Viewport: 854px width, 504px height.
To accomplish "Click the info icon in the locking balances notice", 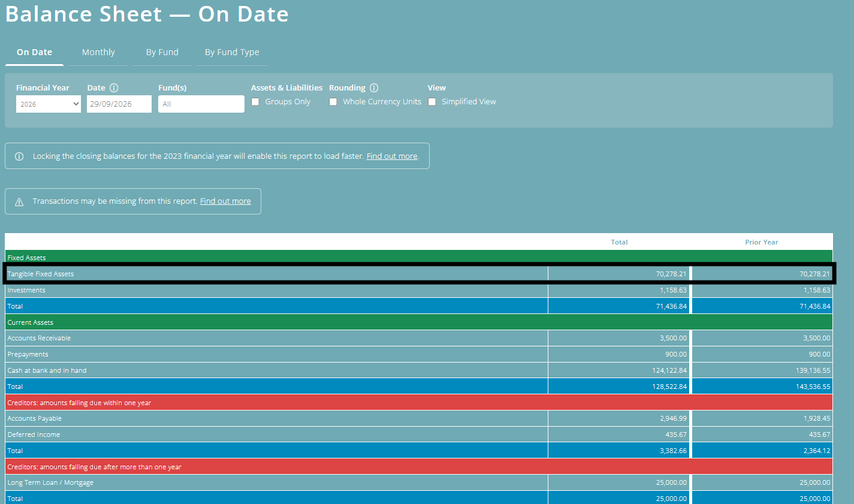I will 19,156.
